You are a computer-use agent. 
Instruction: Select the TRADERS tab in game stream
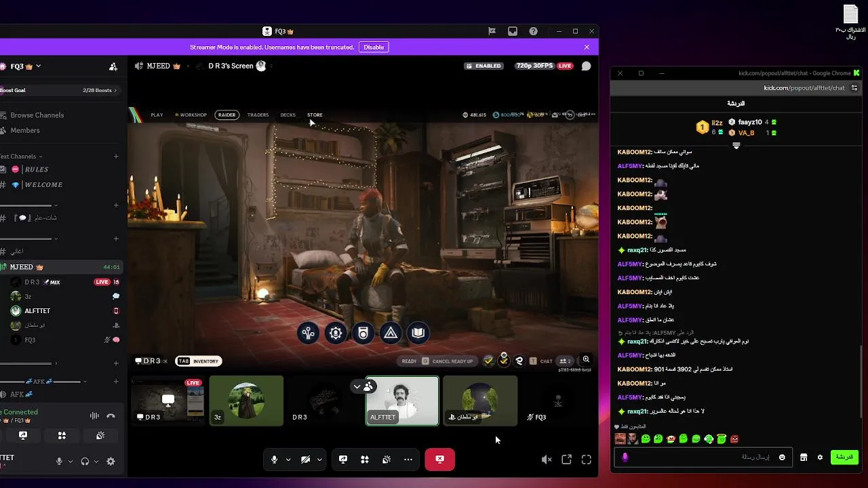point(258,115)
